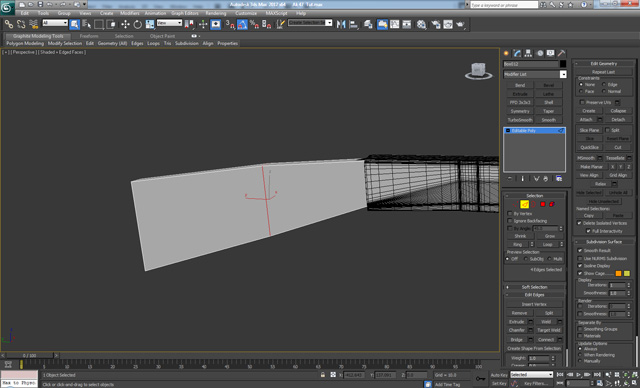Open the Utilities hammer panel tab
This screenshot has height=388, width=640.
pos(562,53)
